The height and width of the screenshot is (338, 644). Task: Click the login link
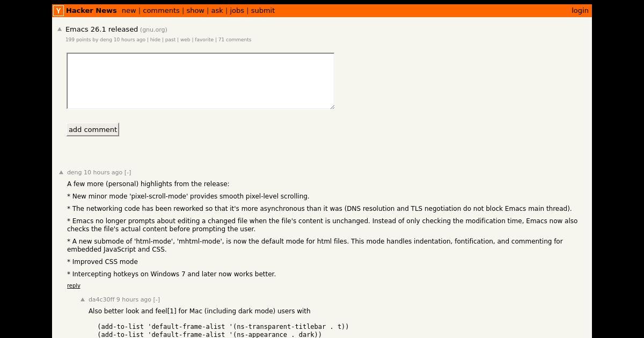pyautogui.click(x=580, y=11)
